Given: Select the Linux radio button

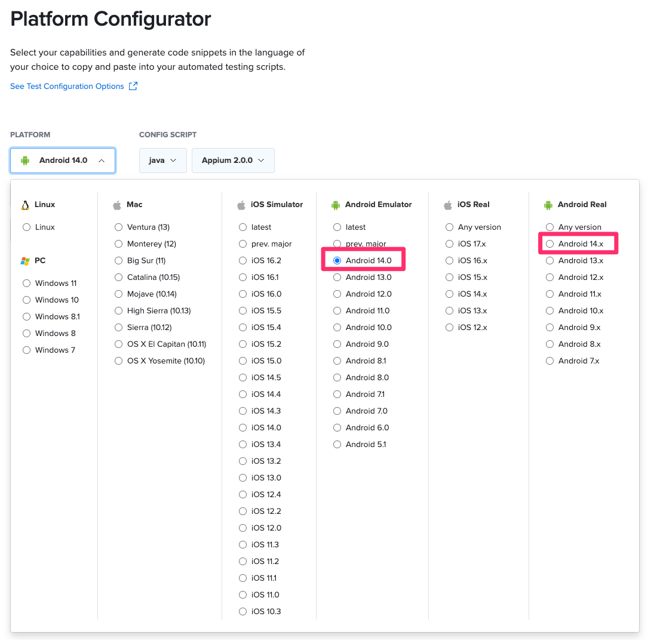Looking at the screenshot, I should pyautogui.click(x=27, y=227).
